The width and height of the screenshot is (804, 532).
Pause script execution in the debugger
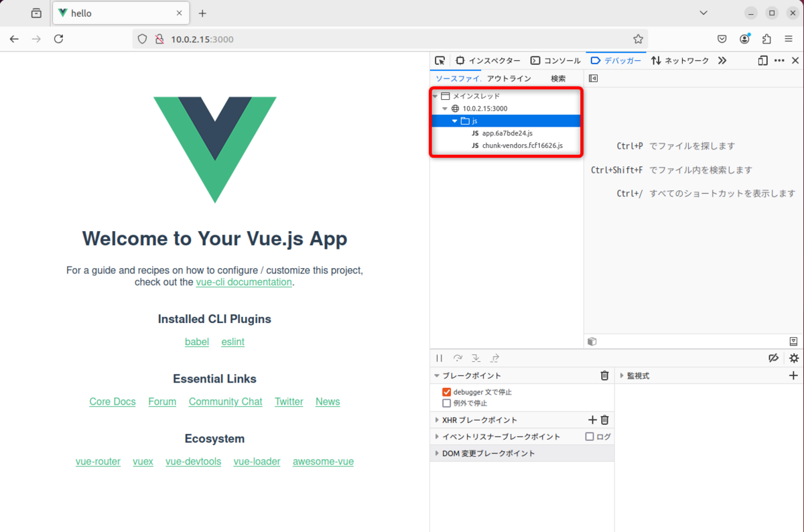point(440,358)
